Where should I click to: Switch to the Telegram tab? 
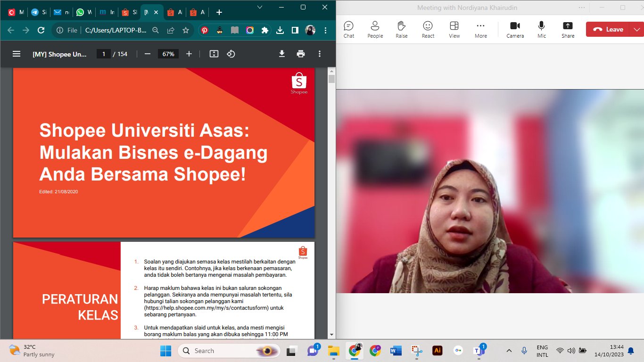pos(39,12)
